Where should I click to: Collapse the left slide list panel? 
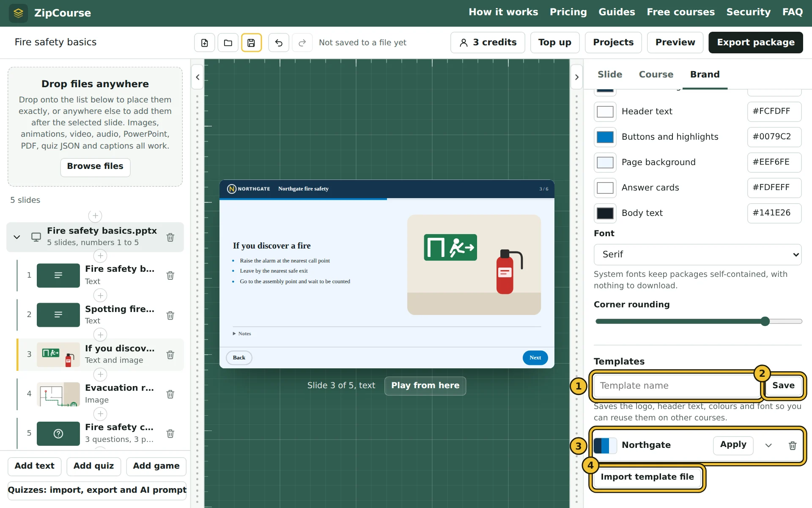198,77
